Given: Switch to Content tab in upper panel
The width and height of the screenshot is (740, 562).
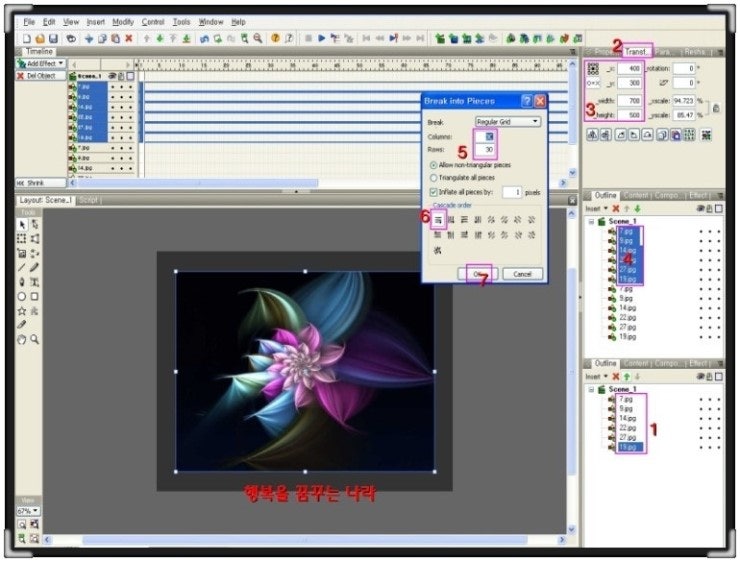Looking at the screenshot, I should coord(635,195).
